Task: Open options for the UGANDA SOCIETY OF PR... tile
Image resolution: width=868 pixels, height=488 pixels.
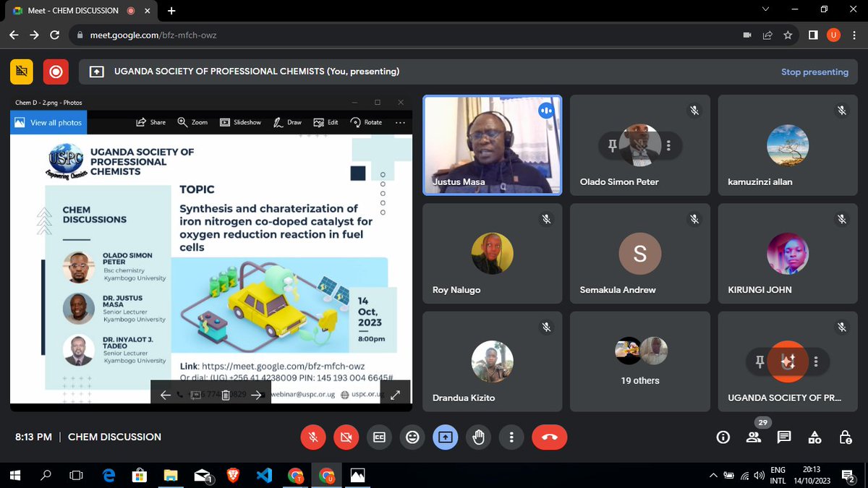Action: tap(816, 362)
